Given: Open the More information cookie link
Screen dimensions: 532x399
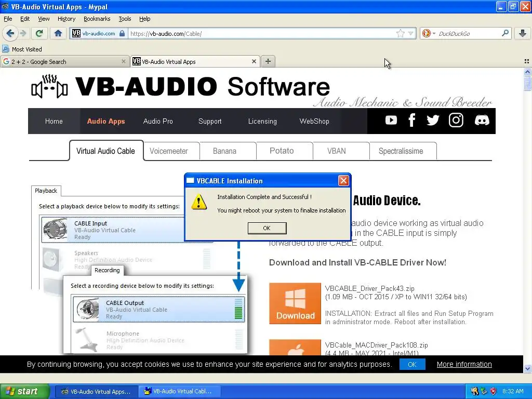Looking at the screenshot, I should (464, 364).
